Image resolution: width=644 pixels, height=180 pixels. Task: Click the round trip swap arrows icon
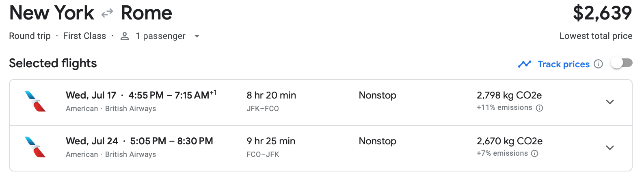click(107, 14)
